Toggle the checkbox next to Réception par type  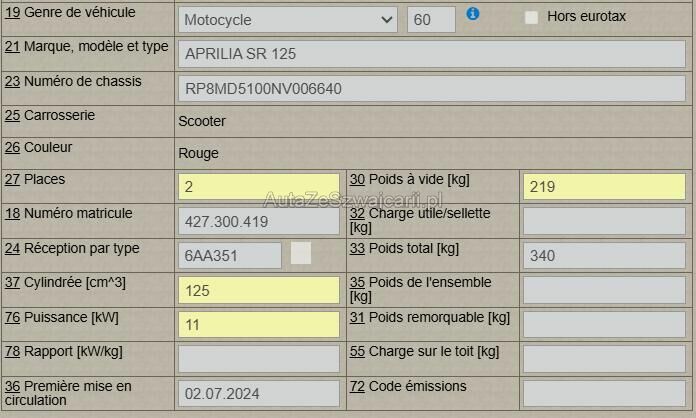point(301,254)
